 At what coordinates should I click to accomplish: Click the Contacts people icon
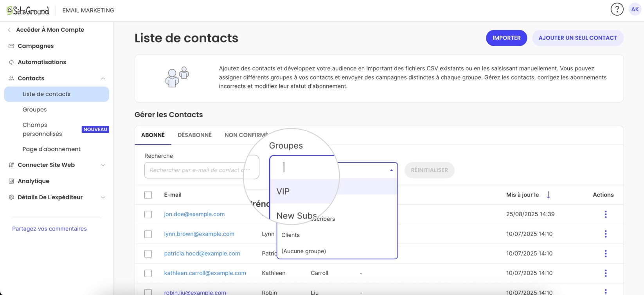pyautogui.click(x=11, y=79)
